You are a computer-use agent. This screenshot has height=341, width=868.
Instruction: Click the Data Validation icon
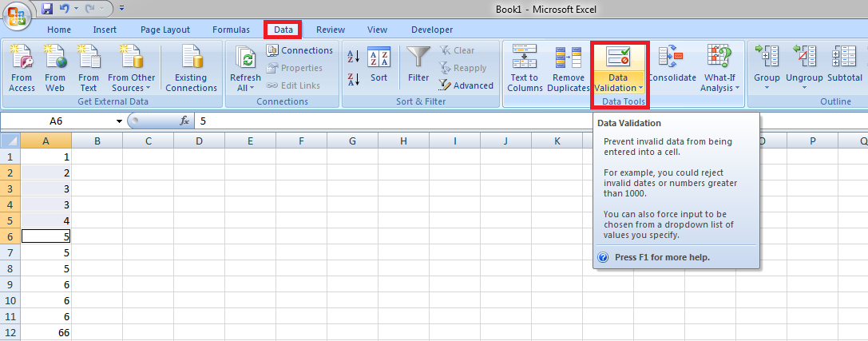click(619, 57)
